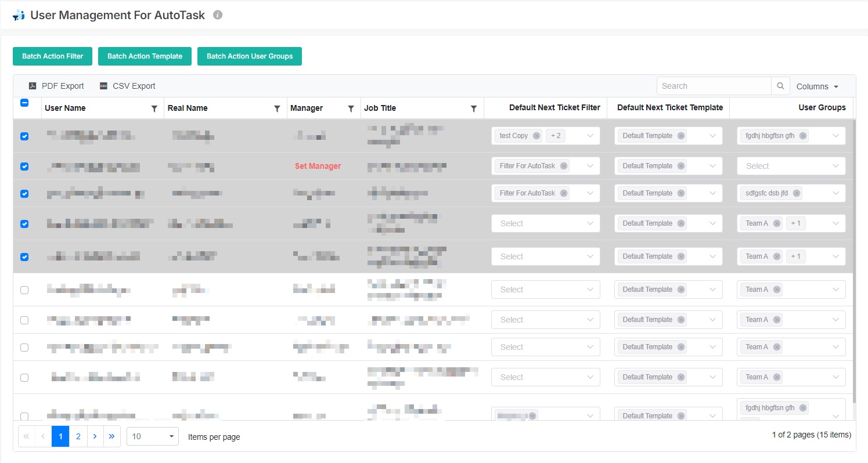The image size is (868, 463).
Task: Click the PDF Export icon
Action: pyautogui.click(x=33, y=85)
